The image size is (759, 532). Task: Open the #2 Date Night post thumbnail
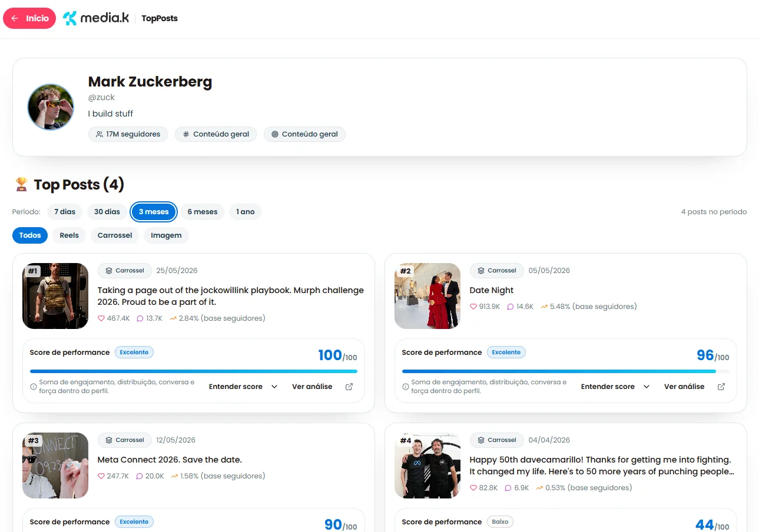(x=427, y=296)
